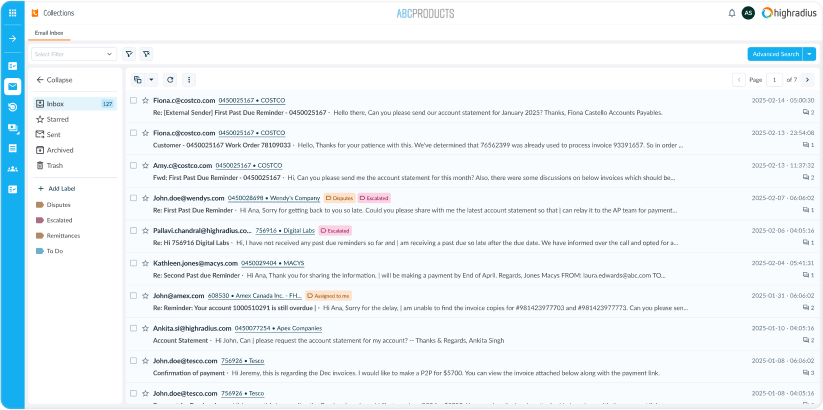The width and height of the screenshot is (823, 410).
Task: Select checkbox for Amy.c@costco.com email
Action: pyautogui.click(x=133, y=165)
